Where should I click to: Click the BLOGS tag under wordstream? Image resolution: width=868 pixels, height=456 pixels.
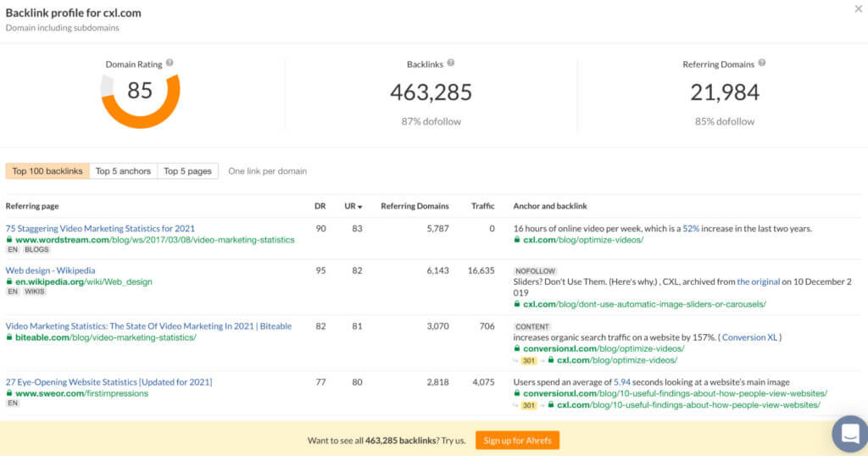click(x=36, y=249)
